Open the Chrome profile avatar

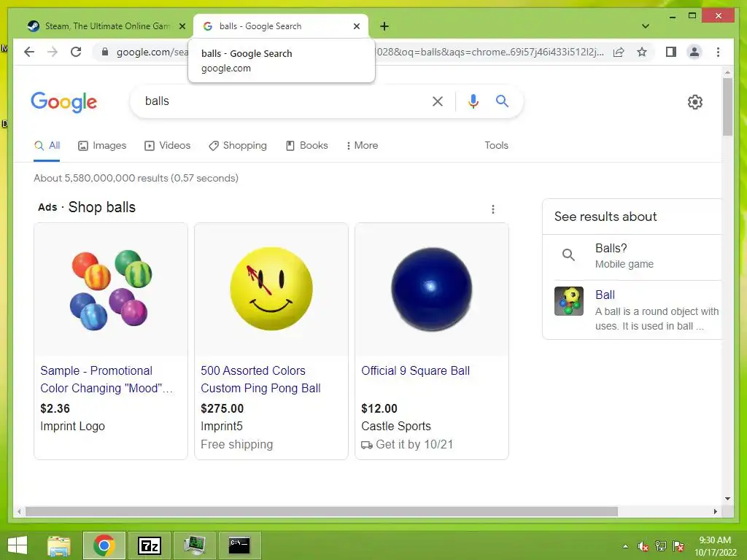point(694,52)
